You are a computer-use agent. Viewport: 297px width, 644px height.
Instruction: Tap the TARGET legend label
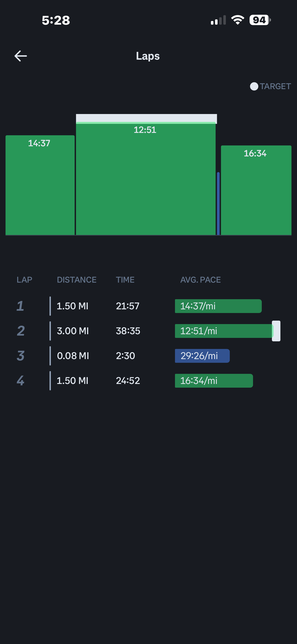pos(275,87)
